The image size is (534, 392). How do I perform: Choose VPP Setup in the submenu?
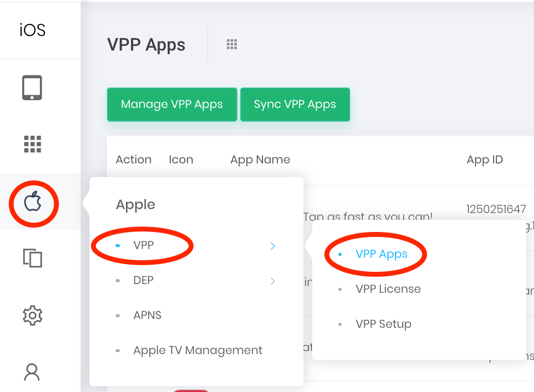(x=383, y=324)
